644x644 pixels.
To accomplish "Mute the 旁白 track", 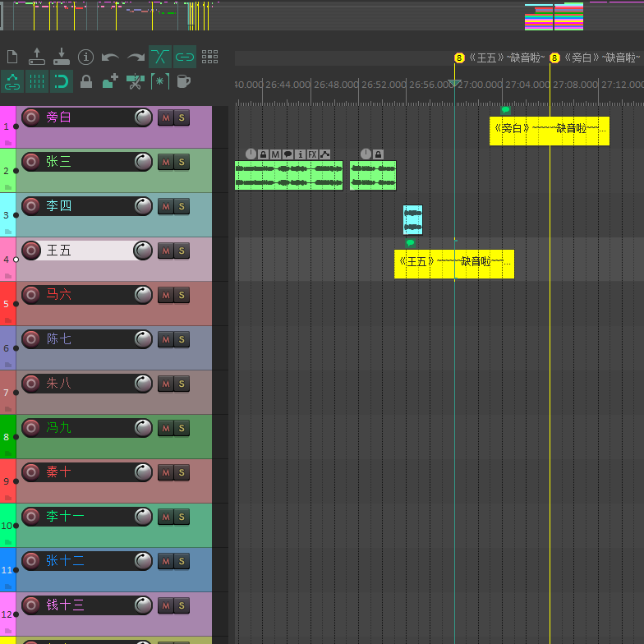I will click(x=166, y=118).
